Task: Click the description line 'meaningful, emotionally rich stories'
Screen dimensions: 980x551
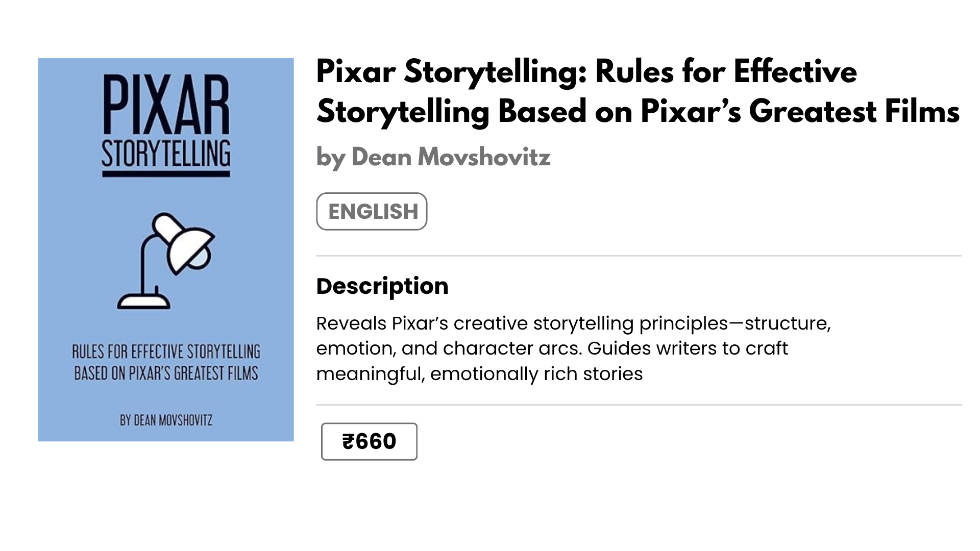Action: [479, 374]
